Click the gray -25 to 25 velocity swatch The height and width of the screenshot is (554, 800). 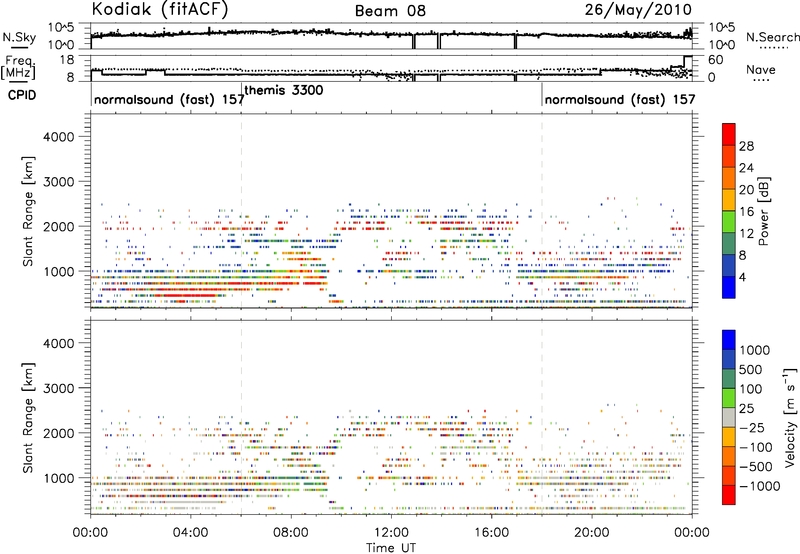[729, 418]
